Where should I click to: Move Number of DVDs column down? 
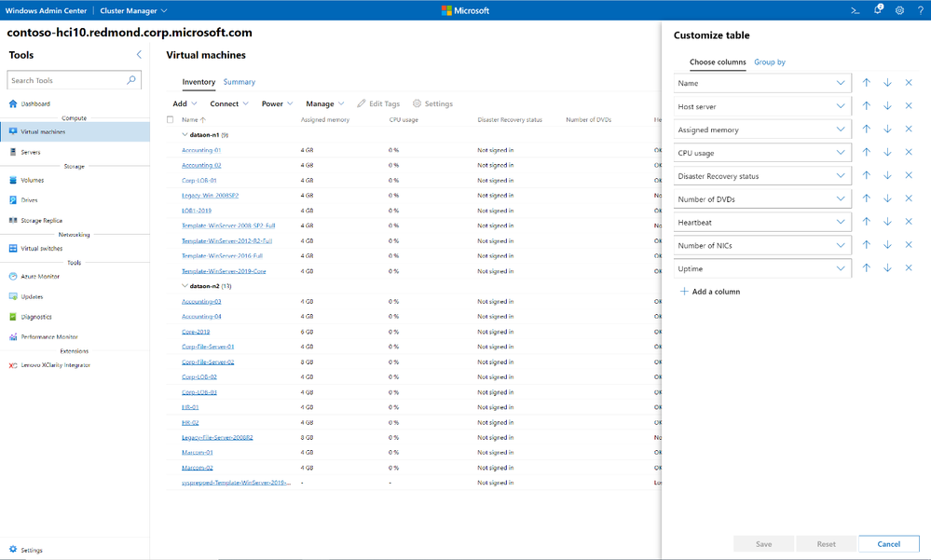(x=887, y=198)
